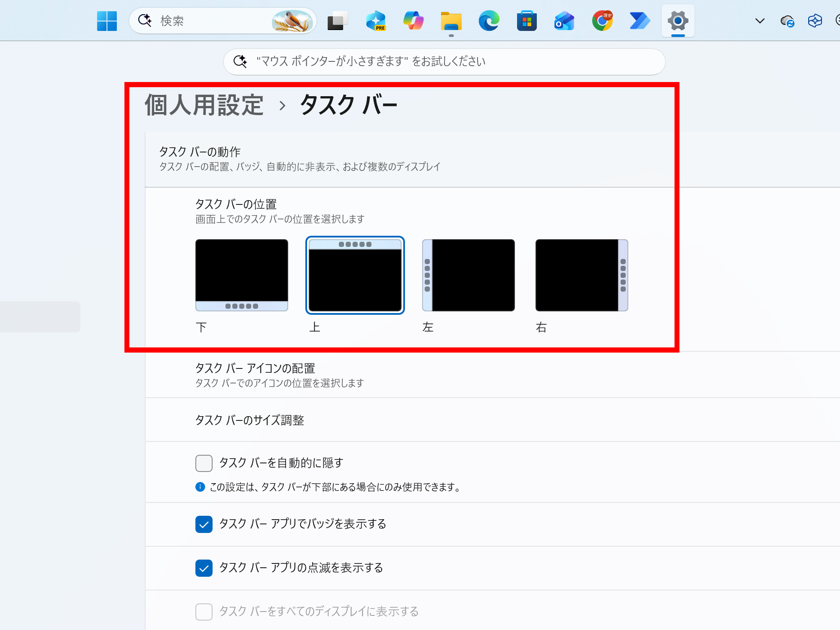Click the OneDrive cloud sync tray icon
The image size is (840, 630).
pyautogui.click(x=787, y=21)
